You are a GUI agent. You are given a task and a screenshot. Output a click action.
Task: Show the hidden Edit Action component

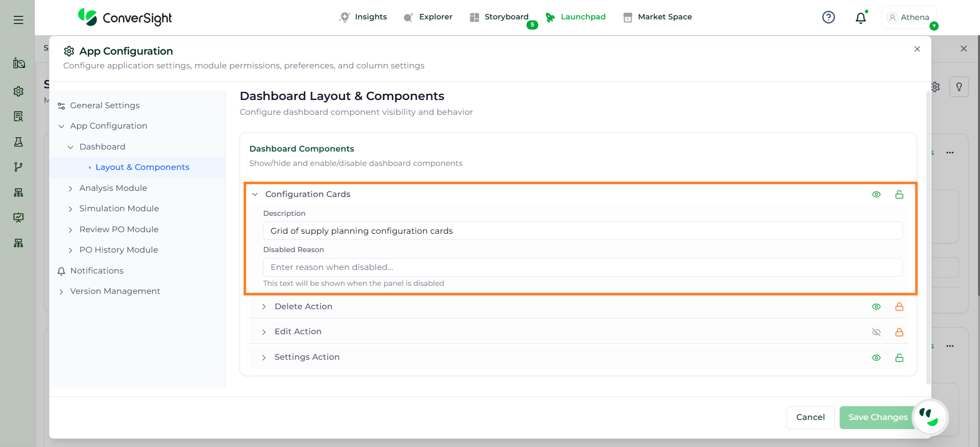pos(876,332)
